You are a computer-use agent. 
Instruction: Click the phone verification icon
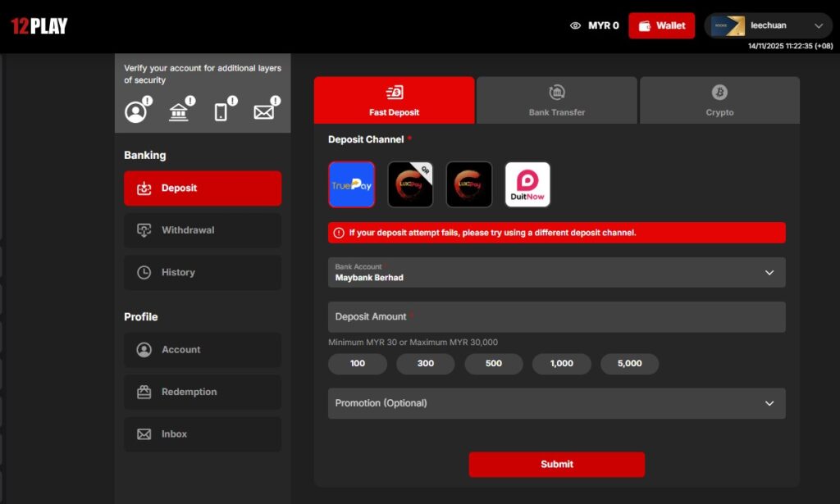tap(221, 111)
